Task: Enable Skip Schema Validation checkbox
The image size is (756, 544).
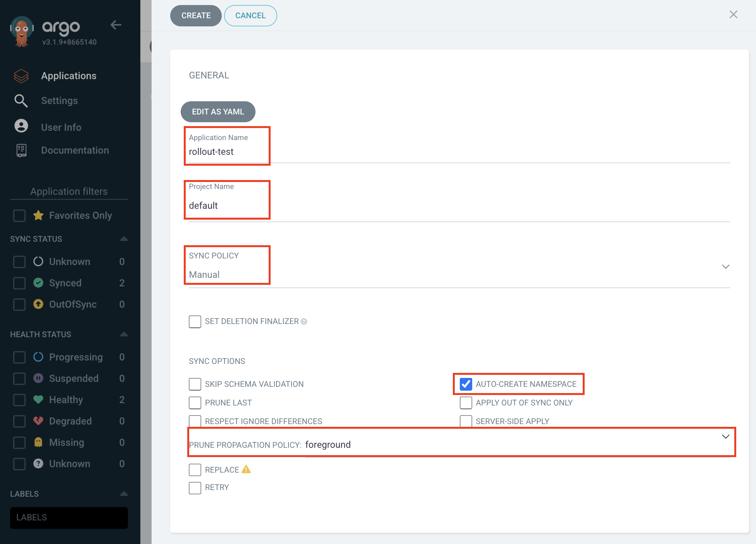Action: click(195, 384)
